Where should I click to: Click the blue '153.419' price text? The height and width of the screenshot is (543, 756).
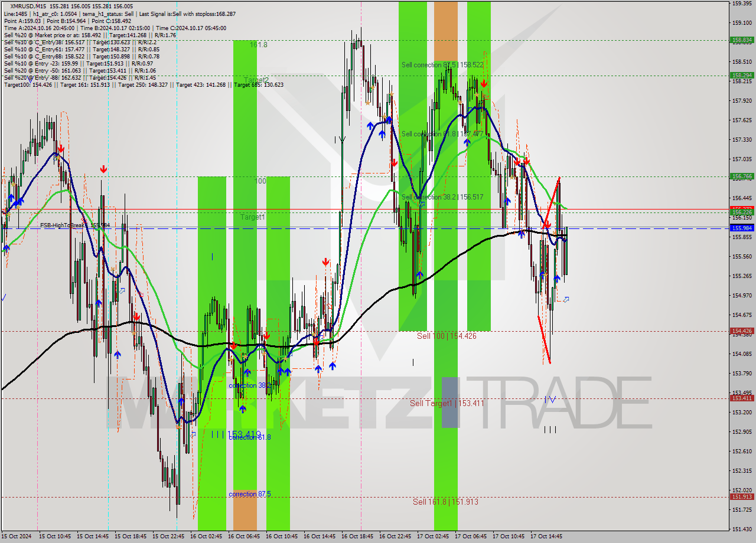[243, 434]
